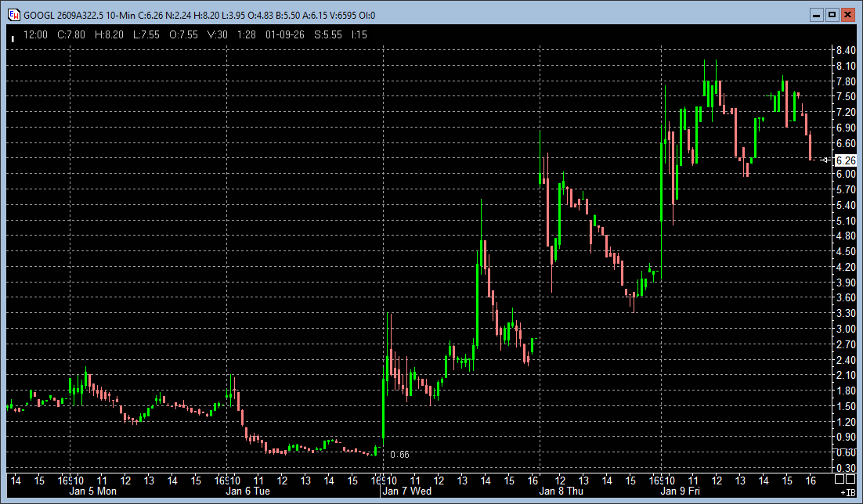Click the right square box beside the time axis
This screenshot has height=504, width=863.
point(851,479)
